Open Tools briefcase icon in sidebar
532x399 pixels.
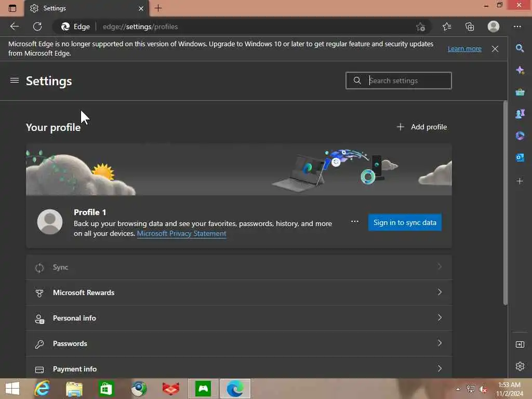[520, 92]
